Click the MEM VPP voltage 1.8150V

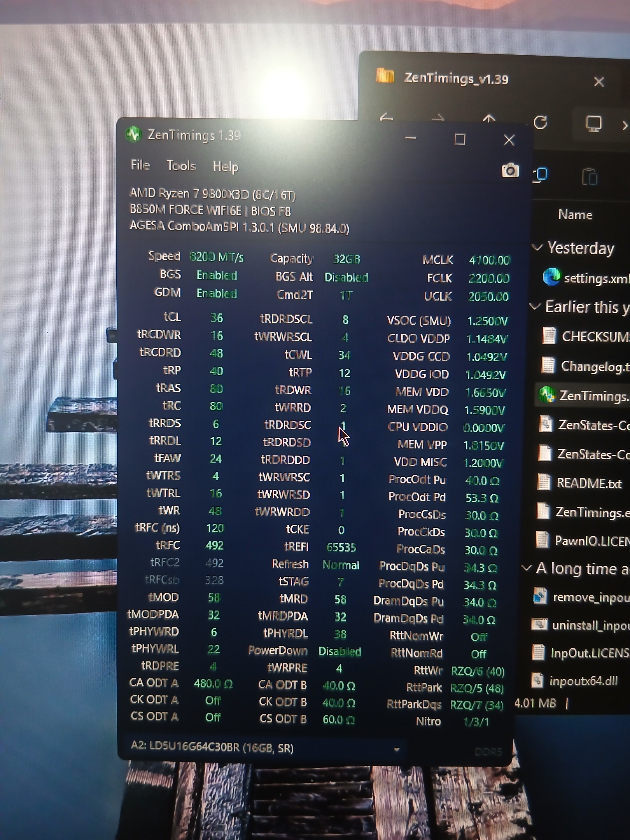coord(483,445)
